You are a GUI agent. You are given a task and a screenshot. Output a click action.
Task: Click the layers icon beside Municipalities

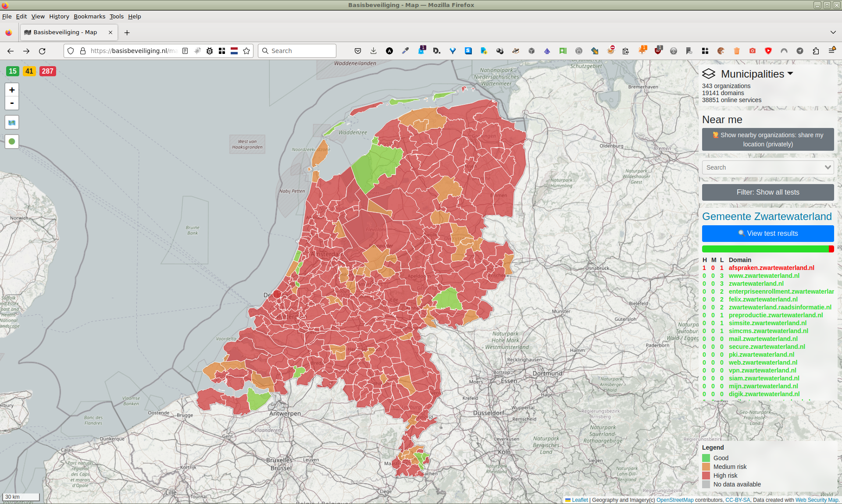tap(709, 74)
